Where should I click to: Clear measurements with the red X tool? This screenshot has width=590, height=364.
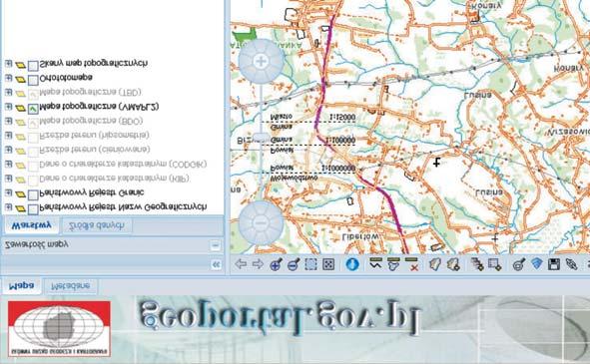(411, 263)
